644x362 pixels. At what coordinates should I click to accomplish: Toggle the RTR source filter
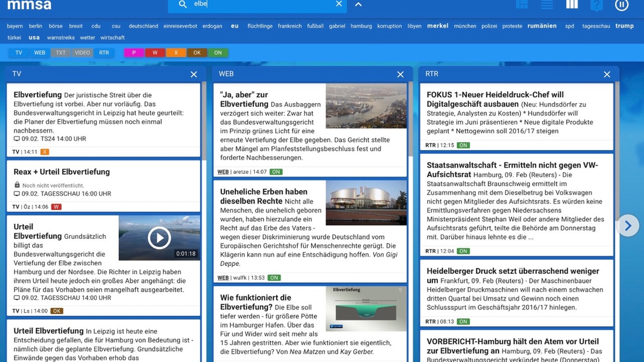(104, 52)
